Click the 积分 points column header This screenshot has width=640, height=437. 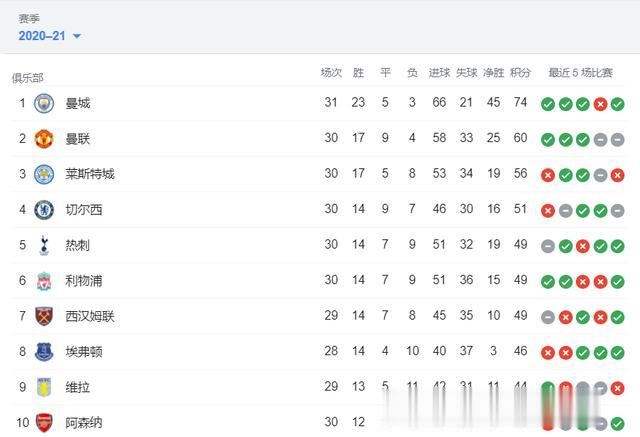(520, 73)
